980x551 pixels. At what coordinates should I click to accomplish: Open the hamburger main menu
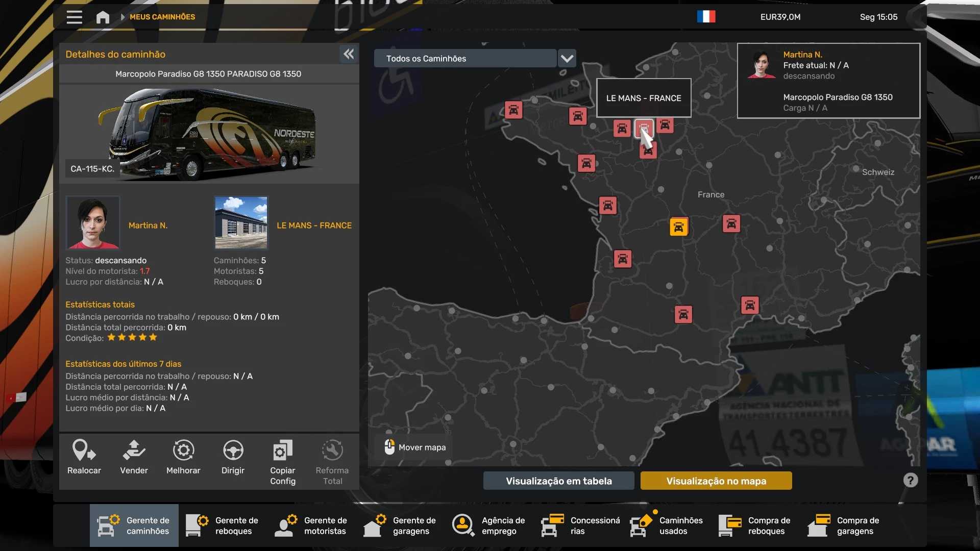point(75,17)
